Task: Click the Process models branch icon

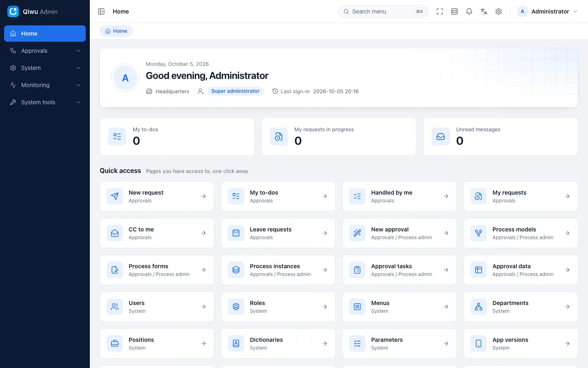Action: tap(479, 233)
